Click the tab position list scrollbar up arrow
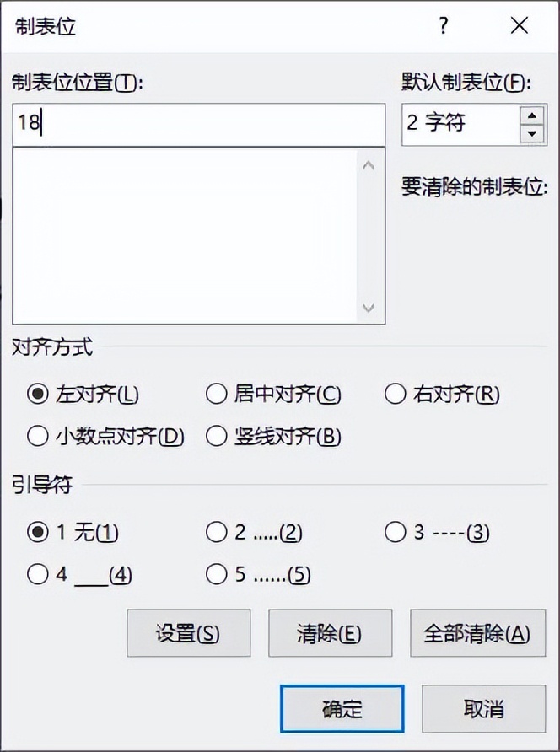The image size is (560, 752). pos(369,166)
